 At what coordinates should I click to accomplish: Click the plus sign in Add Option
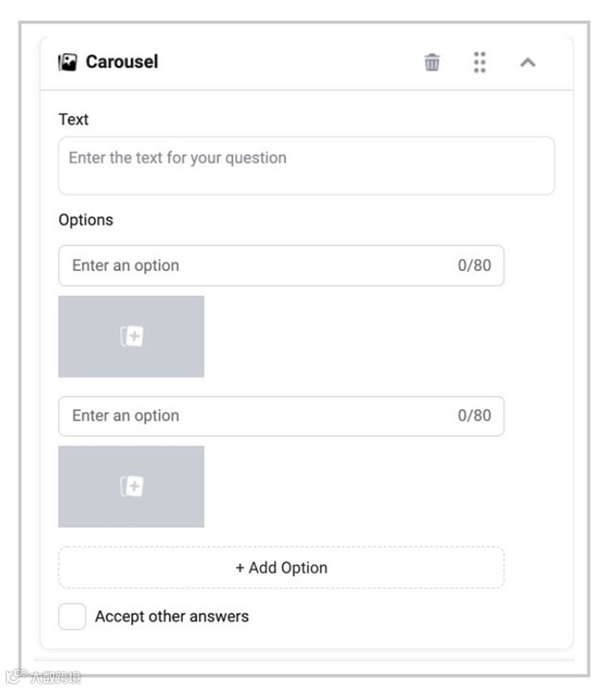pyautogui.click(x=240, y=568)
